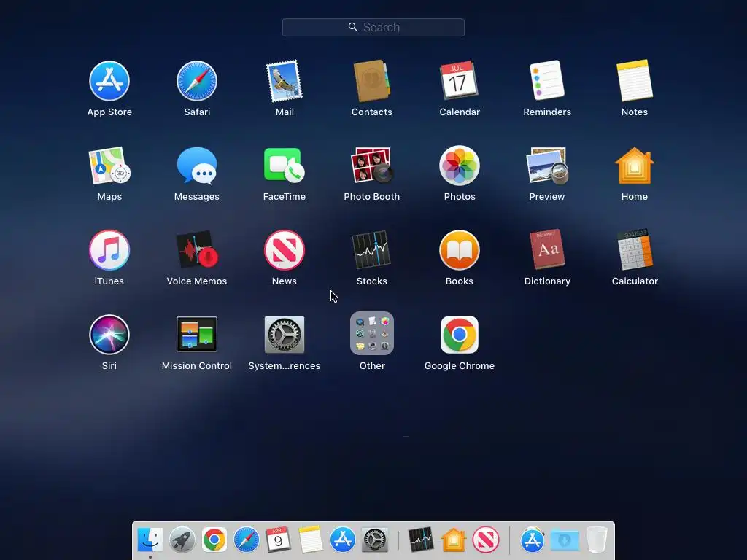
Task: Activate Siri from Launchpad
Action: click(x=109, y=334)
